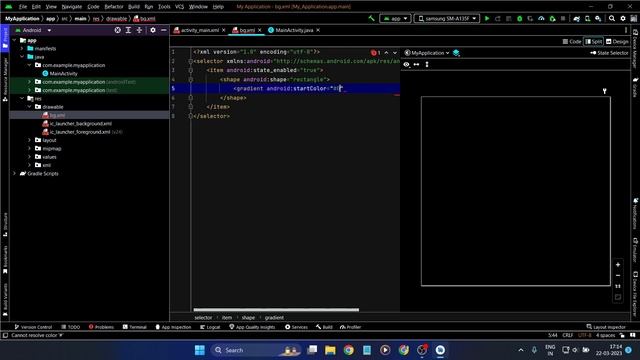The height and width of the screenshot is (360, 640).
Task: Open IDE settings gear in main toolbar
Action: pos(623,18)
